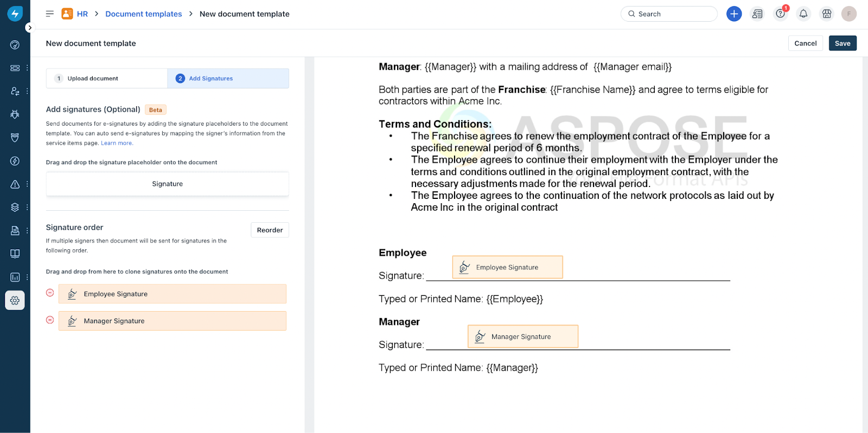Focus the Search field

pyautogui.click(x=669, y=14)
